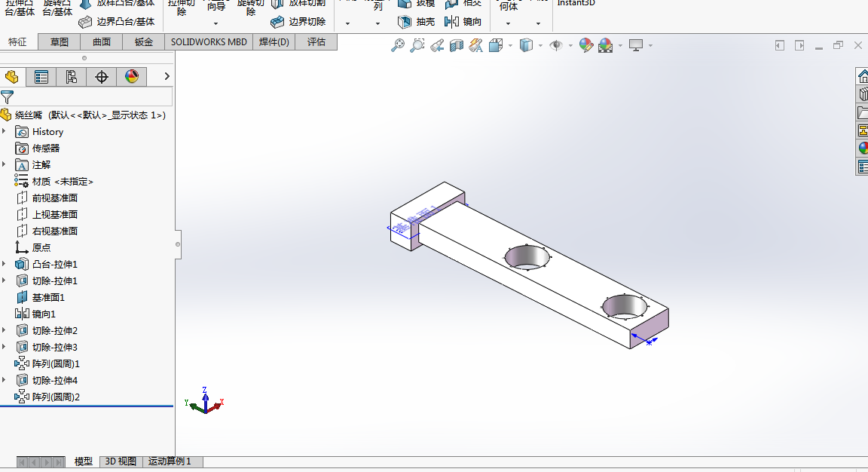The width and height of the screenshot is (868, 472).
Task: Collapse left panel with arrow button
Action: point(779,45)
